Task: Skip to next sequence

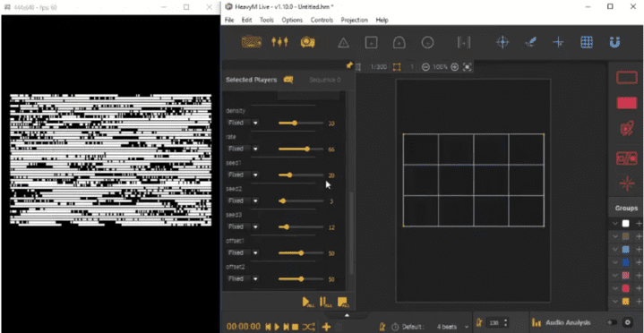Action: (x=287, y=327)
